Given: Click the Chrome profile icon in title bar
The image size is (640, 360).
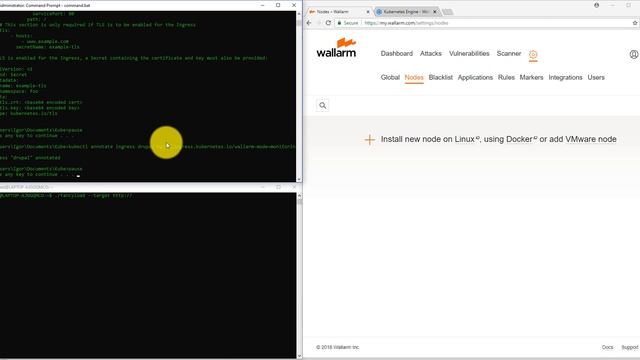Looking at the screenshot, I should [x=597, y=5].
